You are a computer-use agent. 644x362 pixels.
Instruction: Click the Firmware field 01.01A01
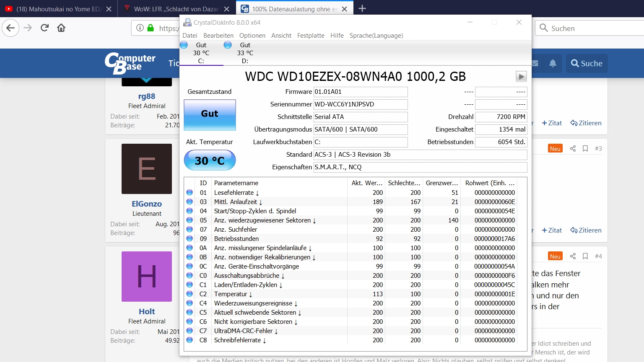361,92
